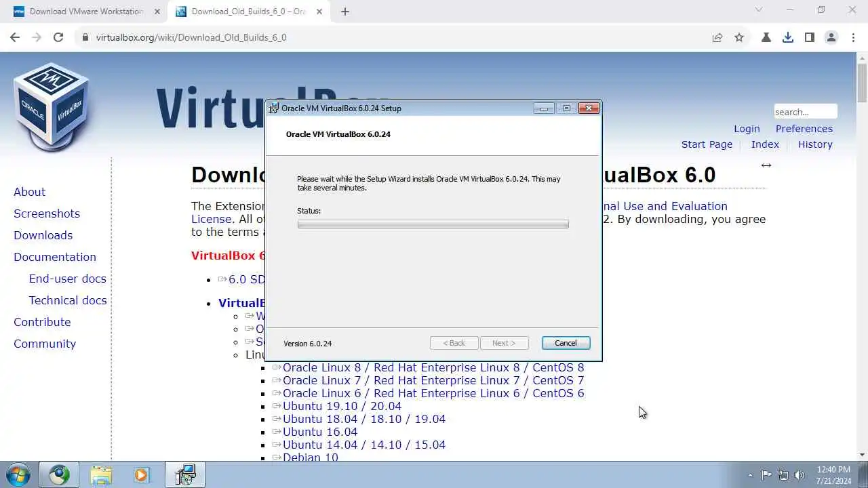Open the History link
Viewport: 868px width, 488px height.
(815, 144)
